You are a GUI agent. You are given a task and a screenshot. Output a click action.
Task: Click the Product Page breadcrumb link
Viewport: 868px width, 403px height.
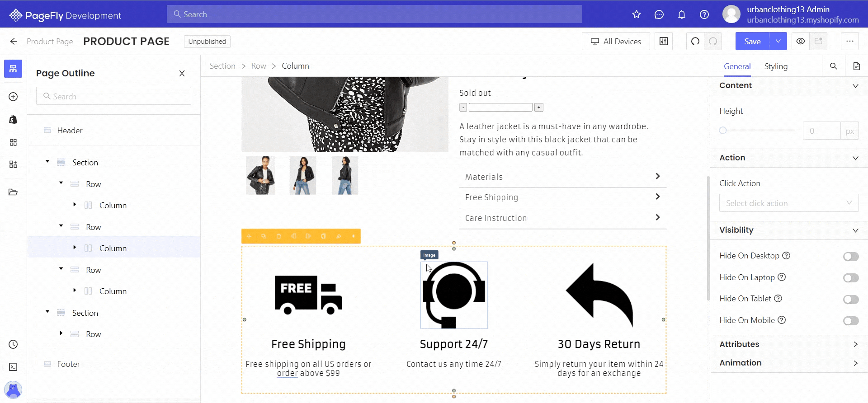pyautogui.click(x=50, y=42)
